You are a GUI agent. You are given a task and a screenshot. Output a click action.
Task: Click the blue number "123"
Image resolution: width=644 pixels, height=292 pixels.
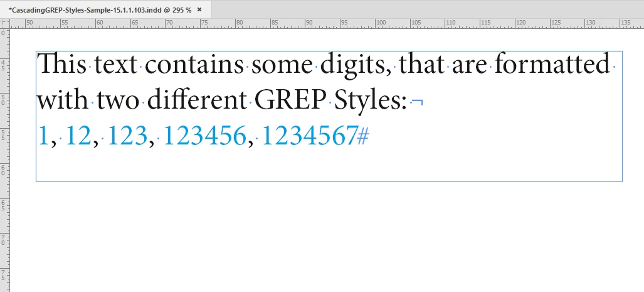click(127, 135)
